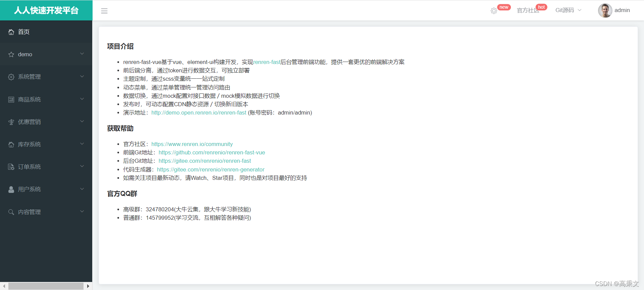
Task: Click the sidebar scrollbar left arrow
Action: click(4, 286)
